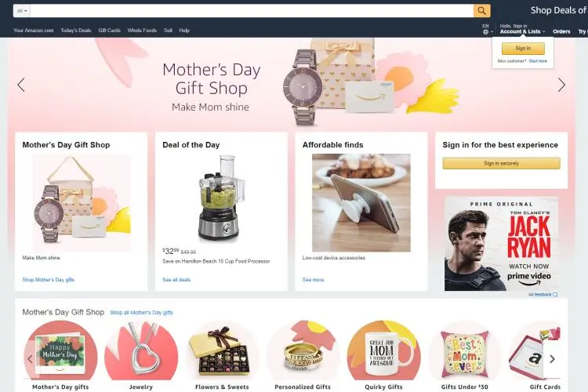Open the Personalized Gifts category circle
The image size is (588, 392).
303,350
